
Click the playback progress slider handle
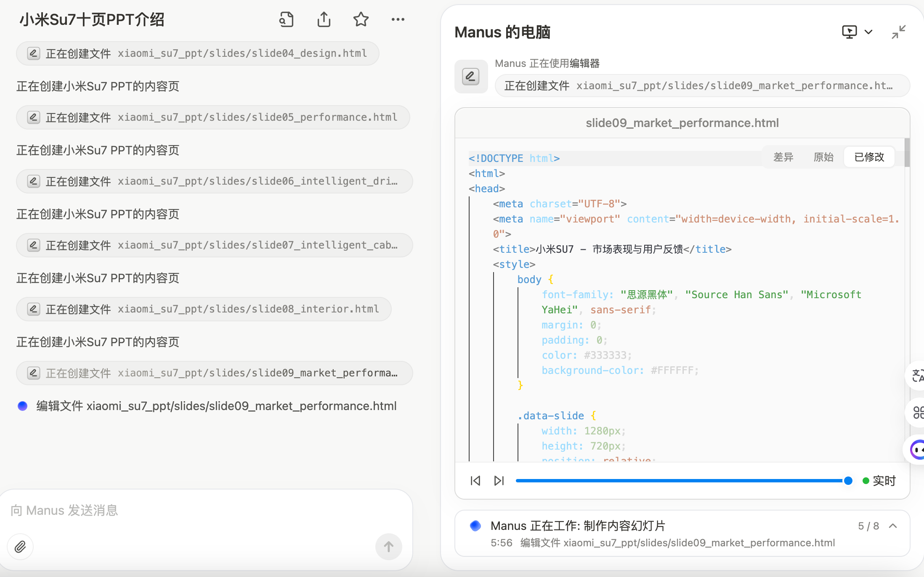(x=848, y=481)
